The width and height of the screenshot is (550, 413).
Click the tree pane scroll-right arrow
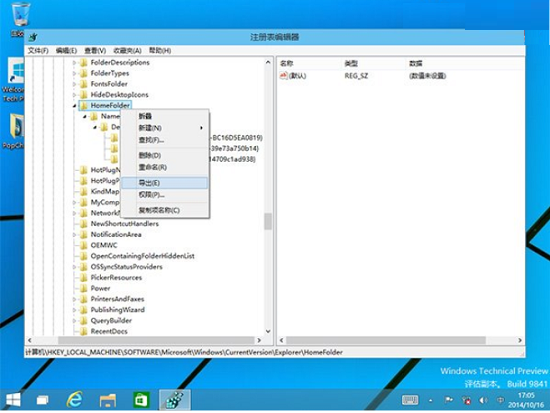click(259, 340)
